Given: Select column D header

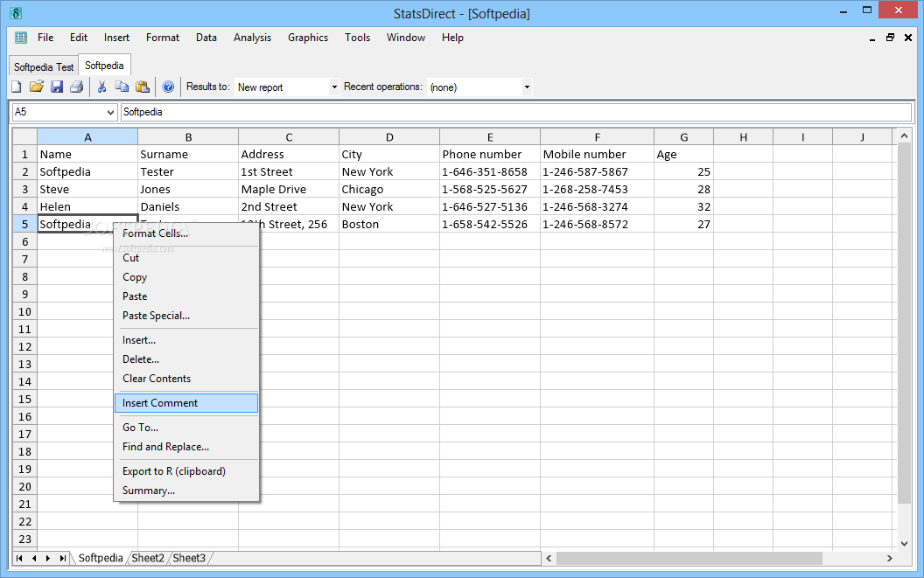Looking at the screenshot, I should pyautogui.click(x=389, y=137).
